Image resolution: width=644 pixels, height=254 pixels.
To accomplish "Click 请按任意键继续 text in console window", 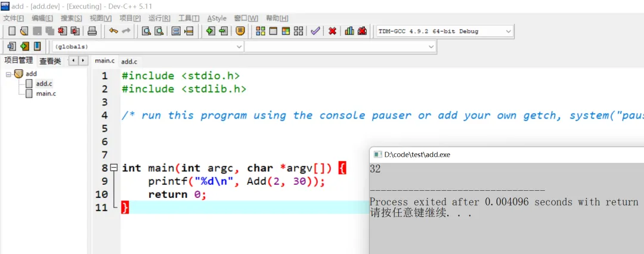I will click(x=420, y=213).
